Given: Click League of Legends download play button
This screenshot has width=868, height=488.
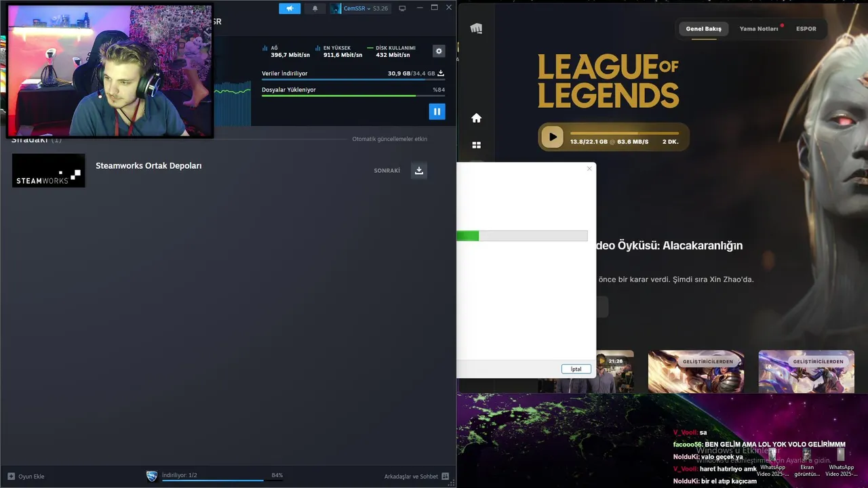Looking at the screenshot, I should pos(552,137).
